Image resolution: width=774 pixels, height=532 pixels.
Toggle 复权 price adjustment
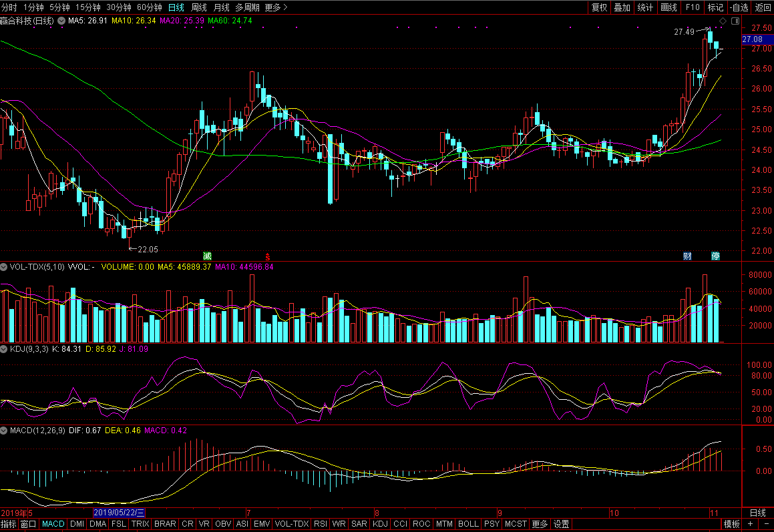pos(599,7)
